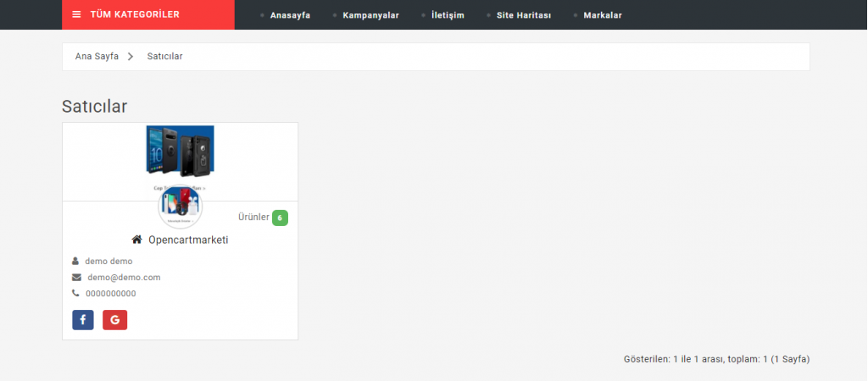
Task: Click the Ana Sayfa breadcrumb link
Action: [x=97, y=57]
